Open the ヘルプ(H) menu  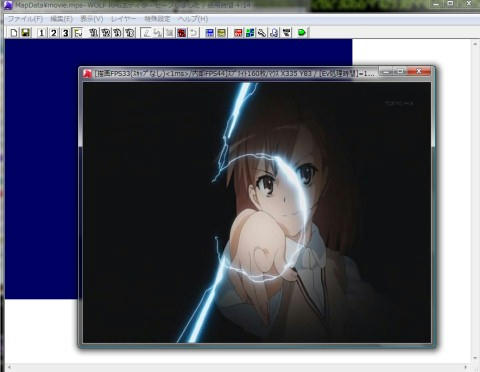click(x=193, y=19)
